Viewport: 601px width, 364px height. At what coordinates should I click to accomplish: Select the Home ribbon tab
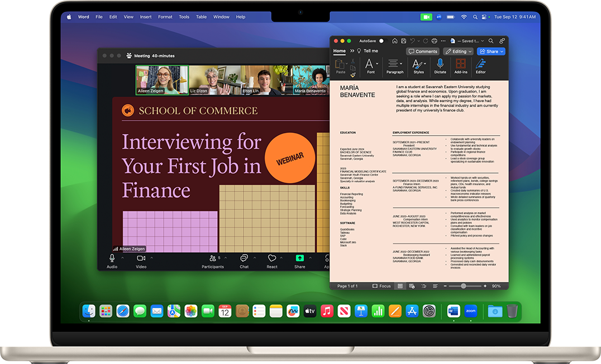(x=339, y=51)
